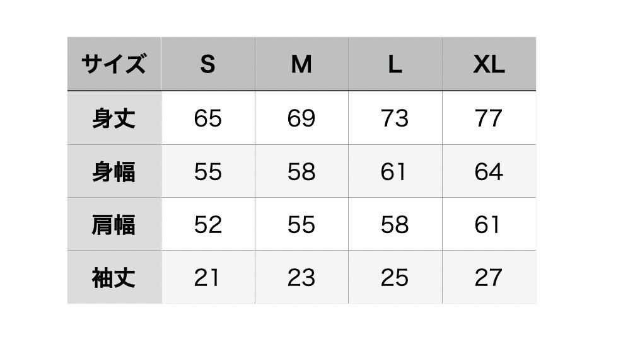Click the 袖丈 value 25 for L
Image resolution: width=623 pixels, height=364 pixels.
coord(395,278)
